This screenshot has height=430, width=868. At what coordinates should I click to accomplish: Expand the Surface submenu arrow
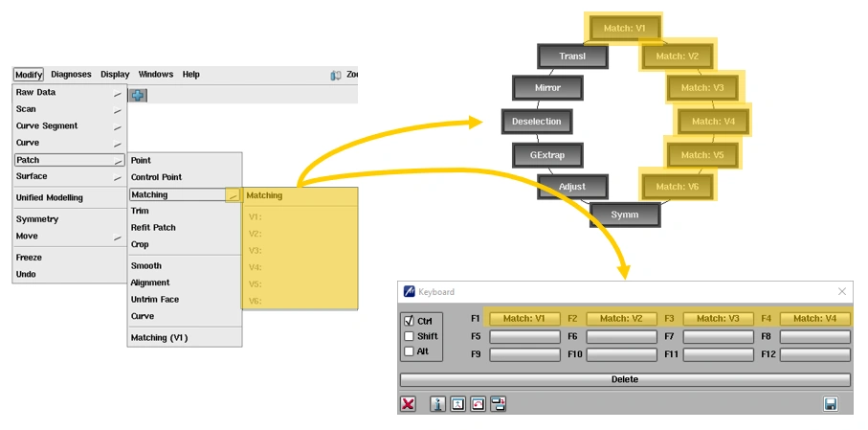(x=118, y=177)
